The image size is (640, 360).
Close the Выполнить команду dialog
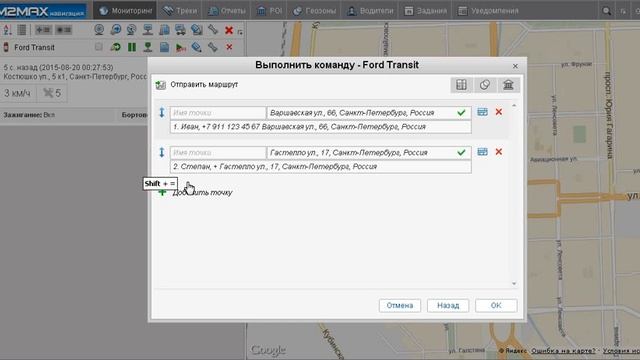[515, 66]
